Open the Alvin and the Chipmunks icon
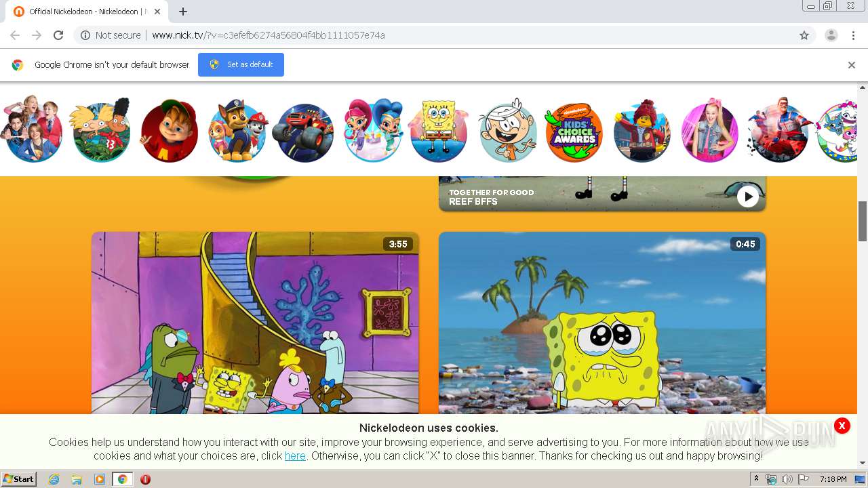The width and height of the screenshot is (868, 488). 169,131
